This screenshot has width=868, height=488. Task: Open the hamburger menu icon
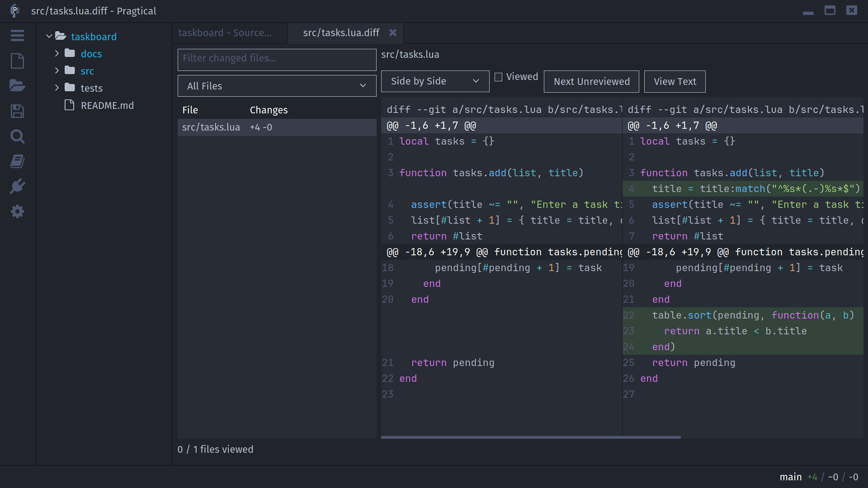[x=17, y=36]
